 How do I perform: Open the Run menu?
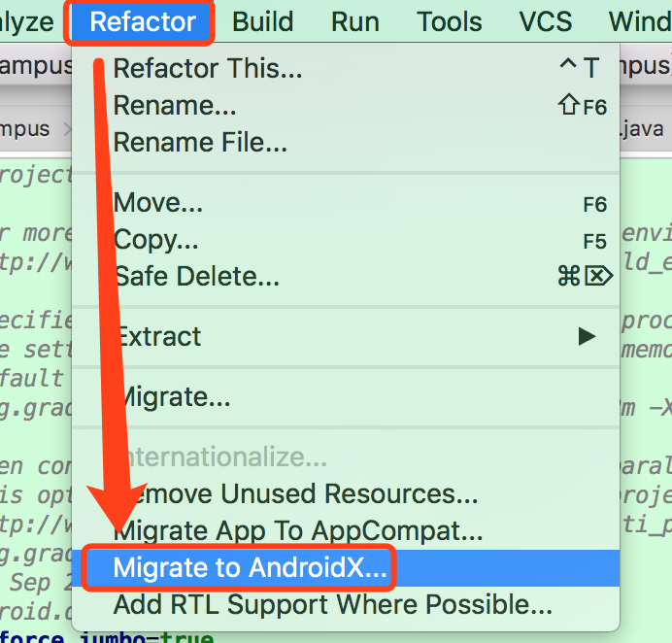pos(354,21)
